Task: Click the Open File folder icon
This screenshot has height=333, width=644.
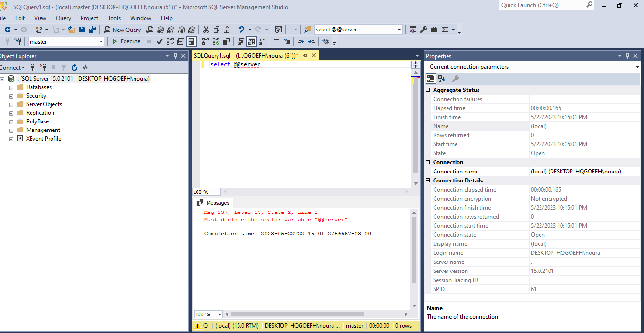Action: pos(72,30)
